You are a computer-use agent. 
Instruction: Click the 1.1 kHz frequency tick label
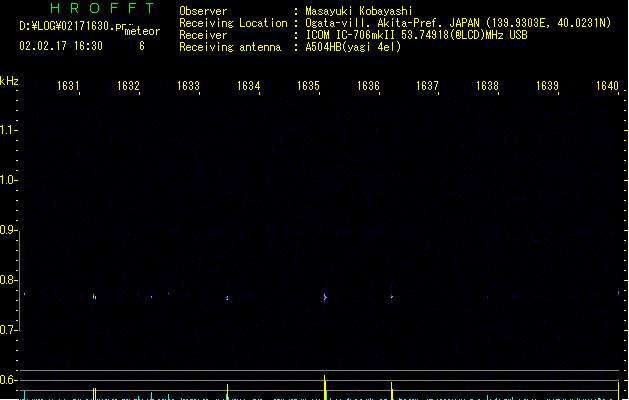tap(8, 130)
